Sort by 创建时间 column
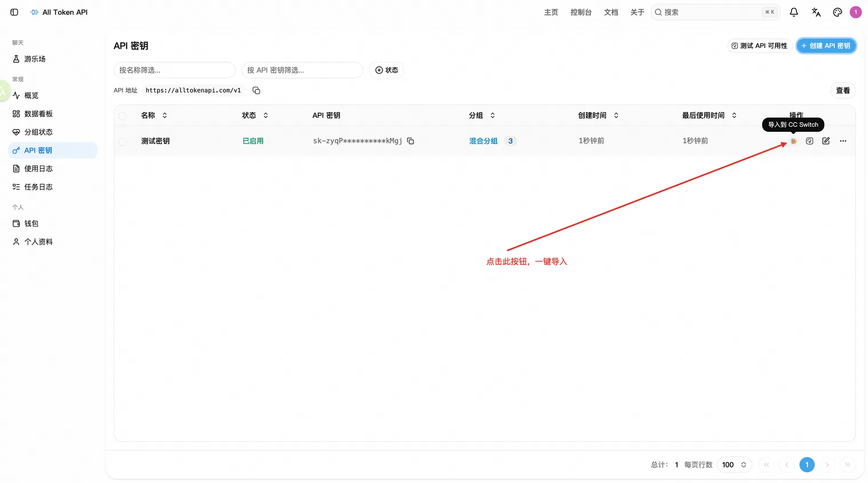 click(x=598, y=115)
